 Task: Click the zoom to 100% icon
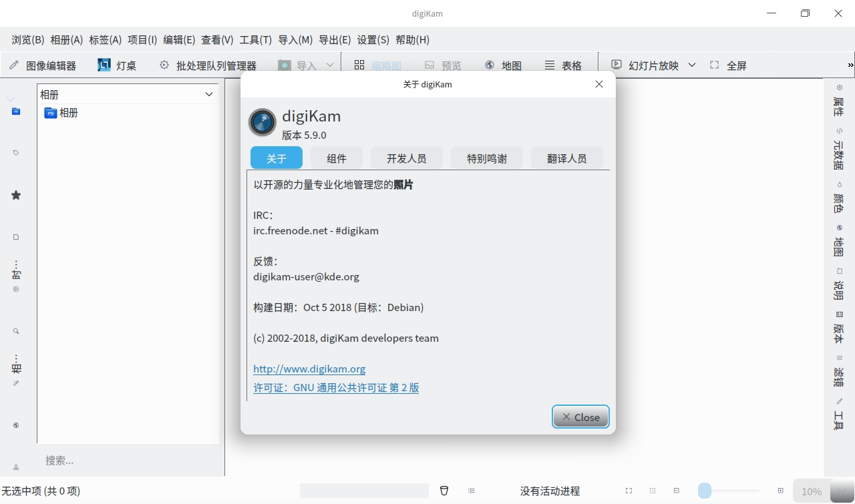[x=653, y=491]
